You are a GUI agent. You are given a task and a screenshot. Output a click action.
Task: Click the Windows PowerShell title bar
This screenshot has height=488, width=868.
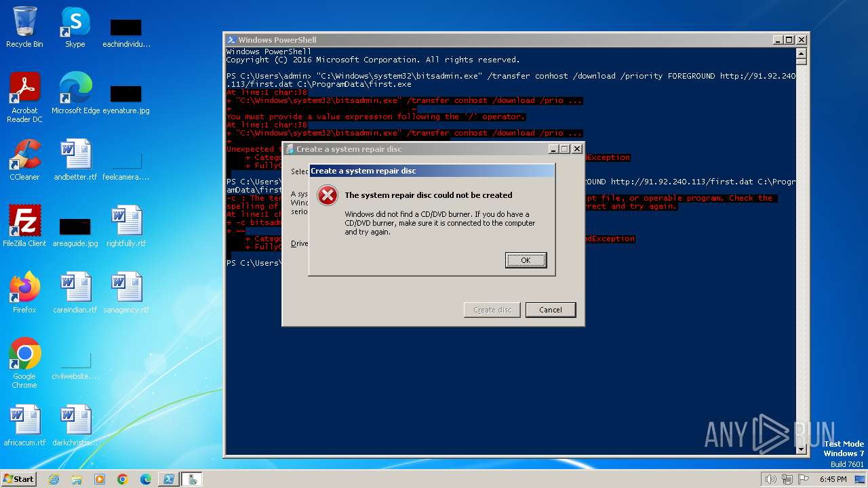[498, 40]
